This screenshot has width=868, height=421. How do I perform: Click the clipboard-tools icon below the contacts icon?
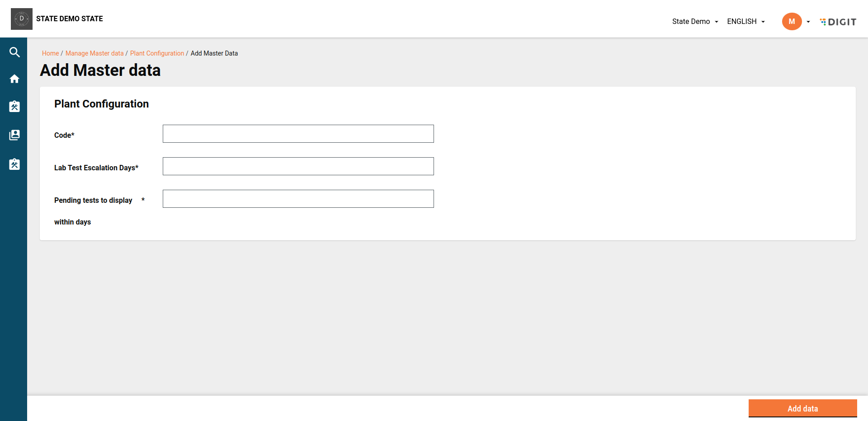[14, 164]
